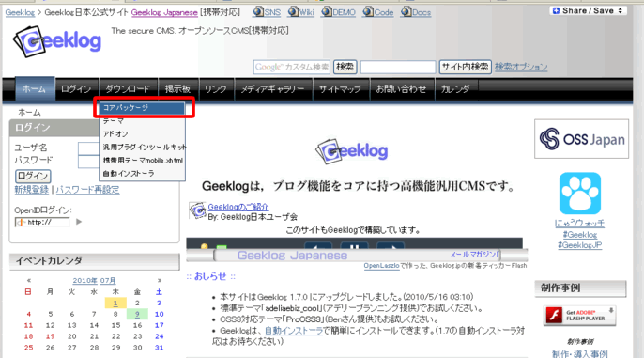Open the カレンダ menu item
Image resolution: width=644 pixels, height=358 pixels.
pos(455,88)
